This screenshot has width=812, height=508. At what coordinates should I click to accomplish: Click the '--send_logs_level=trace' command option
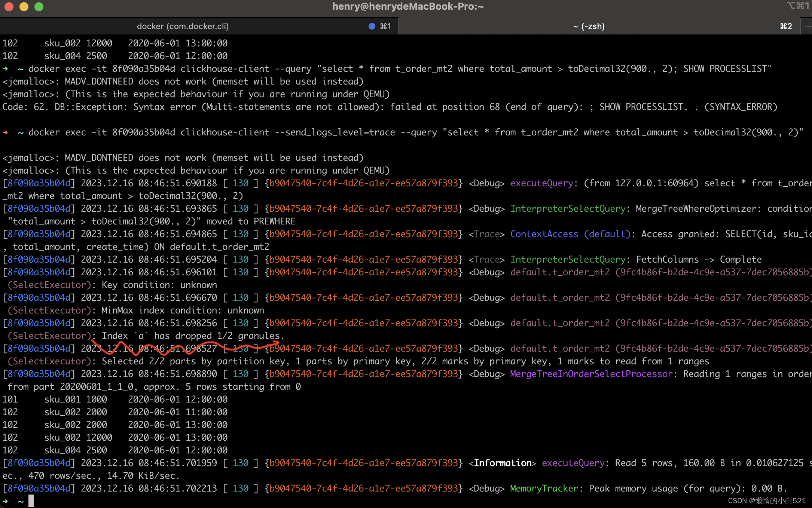click(335, 132)
